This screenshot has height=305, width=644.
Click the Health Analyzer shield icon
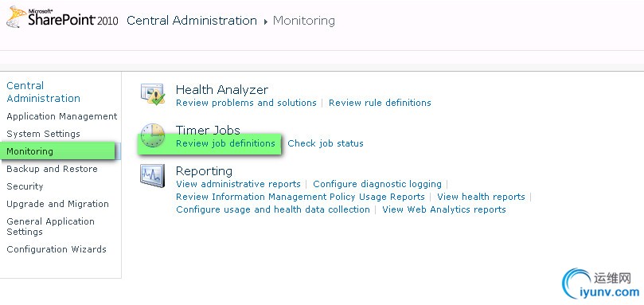coord(153,95)
